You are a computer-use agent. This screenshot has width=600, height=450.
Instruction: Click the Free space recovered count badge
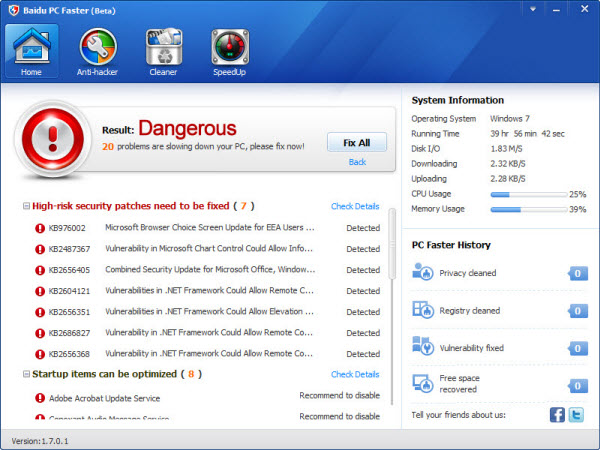578,386
